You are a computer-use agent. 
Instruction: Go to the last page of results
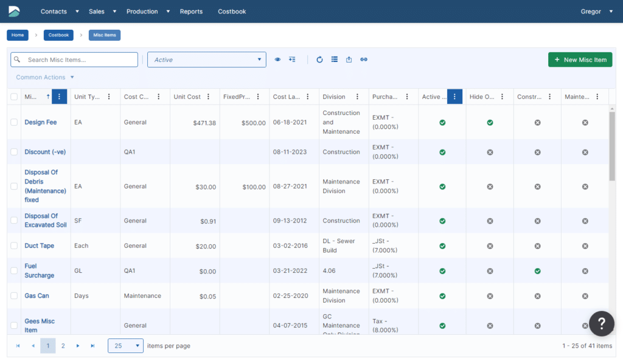coord(92,346)
